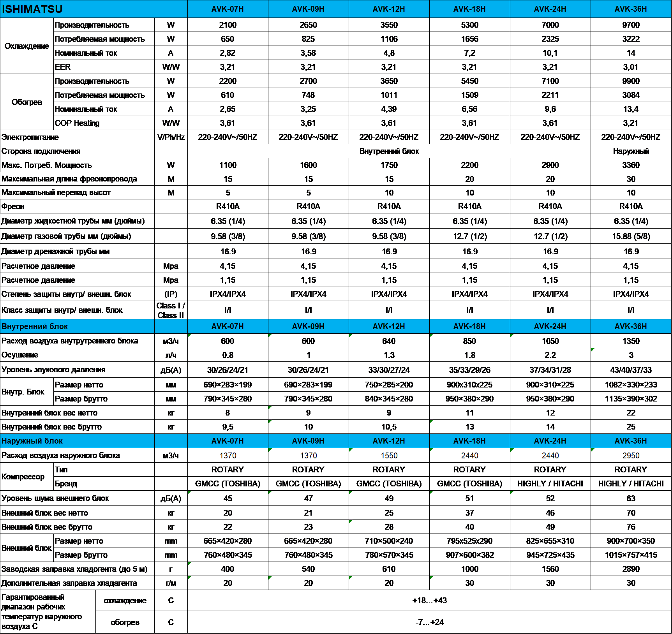Click the blue Наружный блок section header
The image size is (672, 634).
[77, 441]
